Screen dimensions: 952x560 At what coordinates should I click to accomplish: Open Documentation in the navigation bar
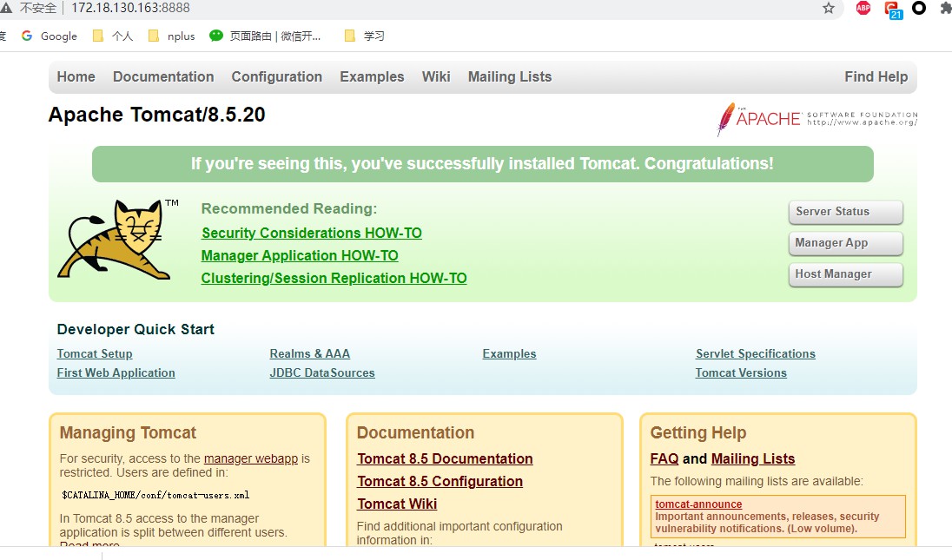163,77
